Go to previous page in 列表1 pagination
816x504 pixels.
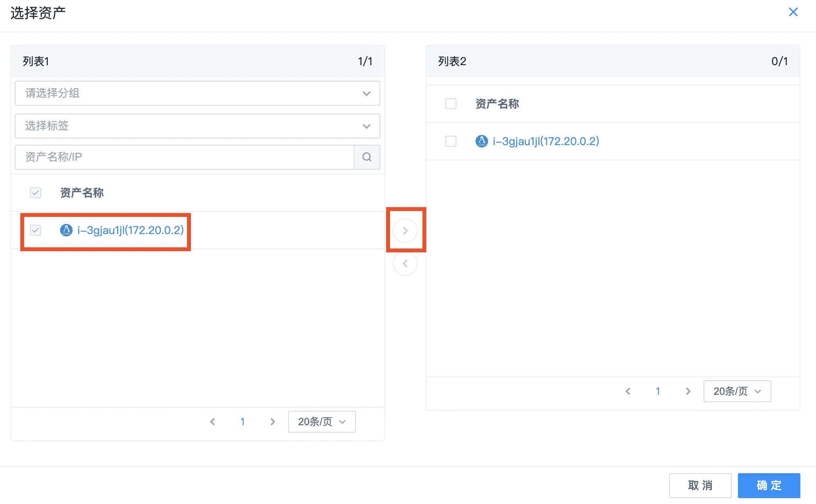coord(212,422)
